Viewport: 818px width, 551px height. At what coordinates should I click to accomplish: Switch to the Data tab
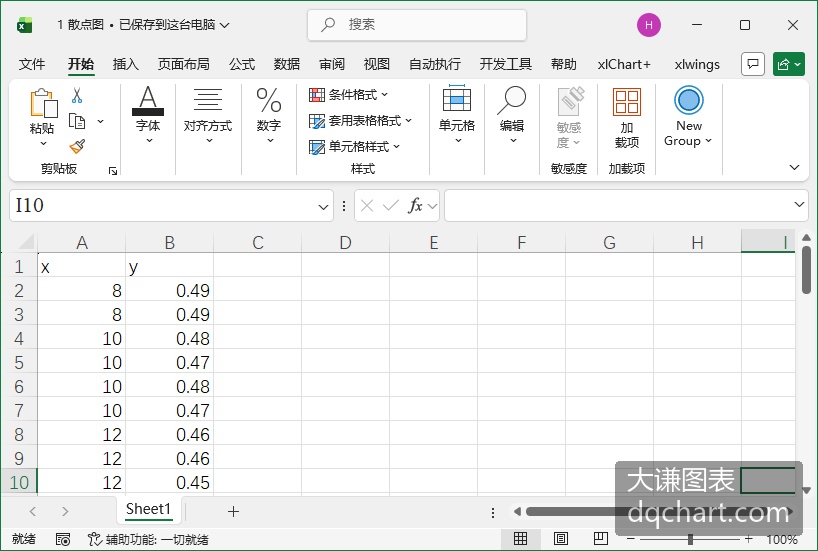pyautogui.click(x=287, y=64)
